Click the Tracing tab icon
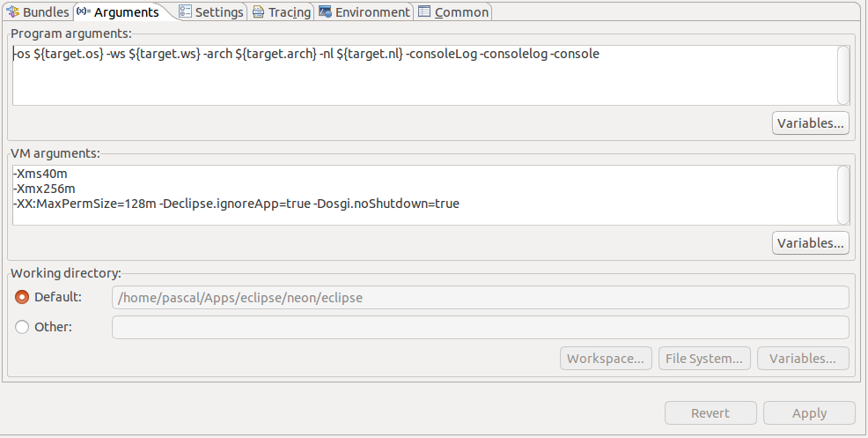Image resolution: width=868 pixels, height=438 pixels. click(258, 12)
